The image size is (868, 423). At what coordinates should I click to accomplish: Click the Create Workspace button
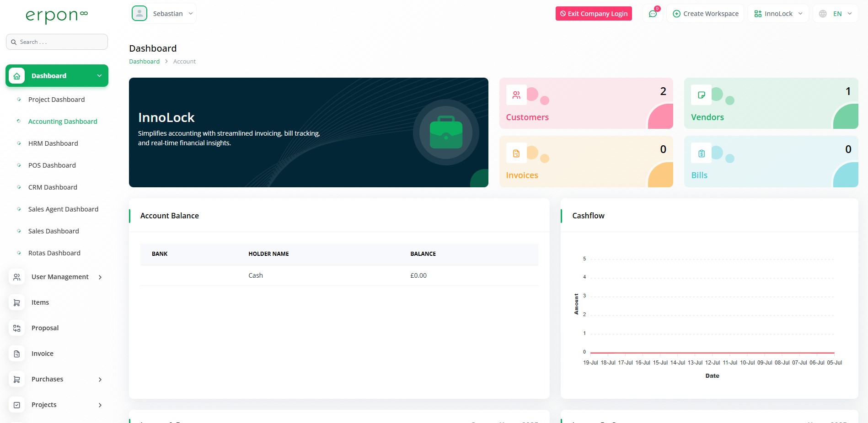[705, 14]
